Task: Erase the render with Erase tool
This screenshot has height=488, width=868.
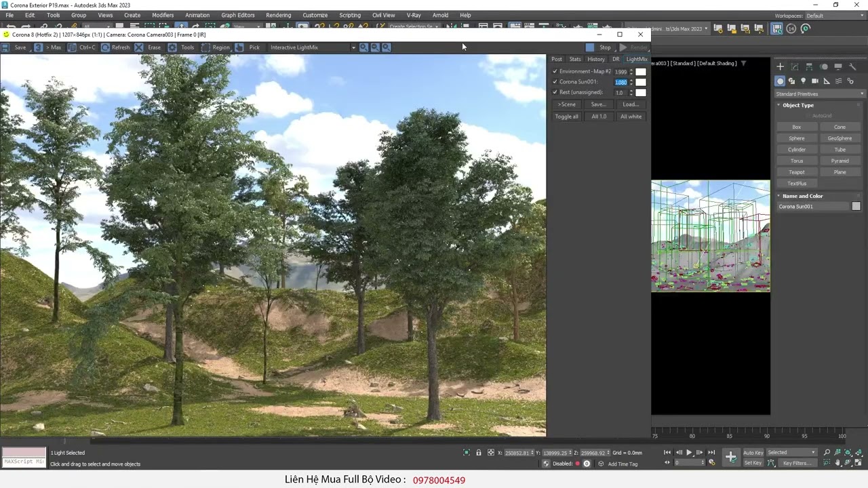Action: point(148,47)
